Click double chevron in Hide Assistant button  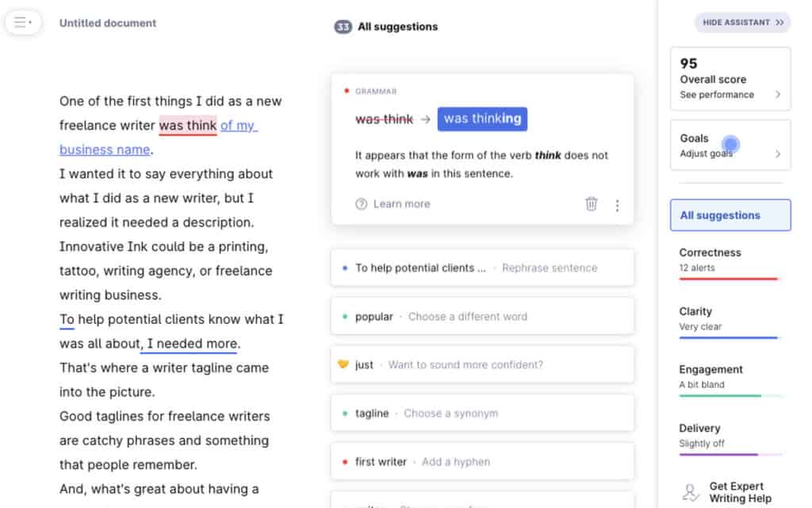(x=779, y=22)
